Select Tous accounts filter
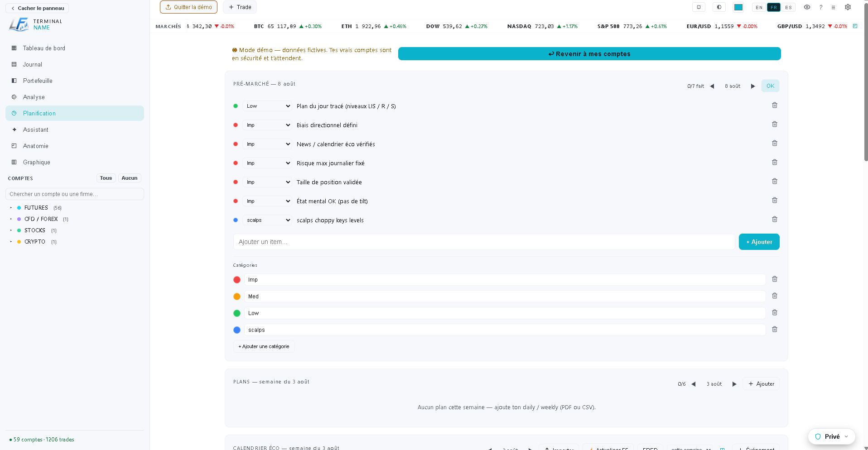868x450 pixels. tap(106, 178)
